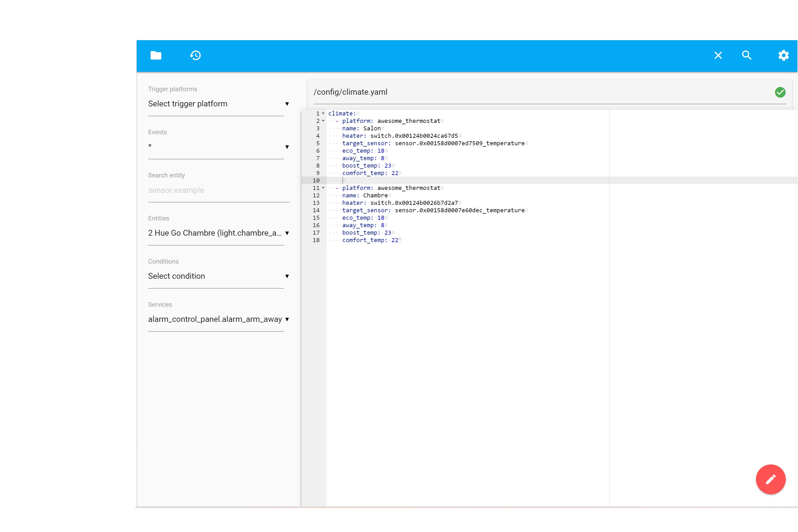
Task: Click the Search entity input field
Action: click(218, 190)
